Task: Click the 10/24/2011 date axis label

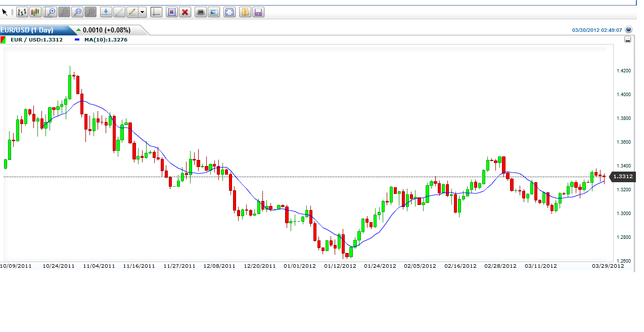Action: click(59, 266)
